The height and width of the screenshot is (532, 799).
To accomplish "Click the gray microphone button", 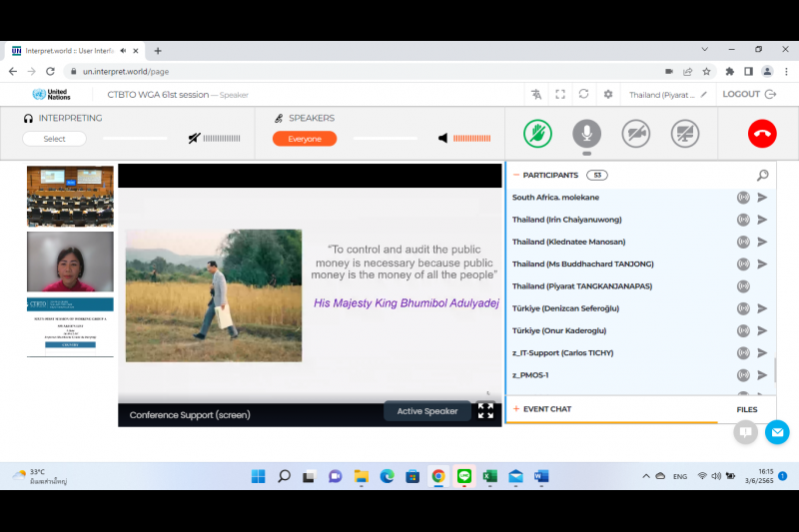I will [x=586, y=134].
